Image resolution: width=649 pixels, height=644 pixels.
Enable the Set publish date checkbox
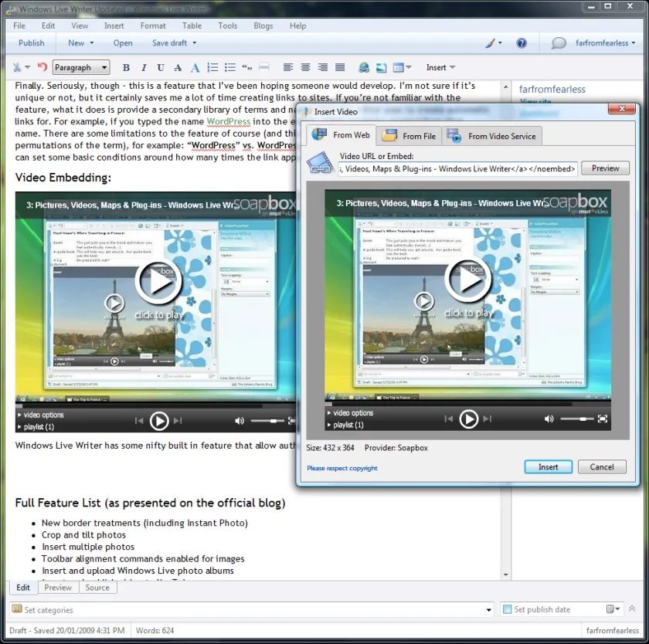click(507, 608)
